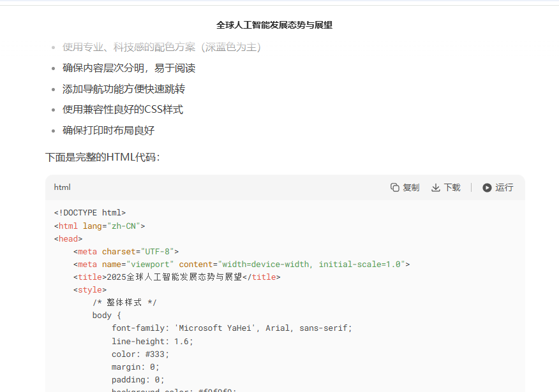Click the DOCTYPE html code line

[x=90, y=213]
